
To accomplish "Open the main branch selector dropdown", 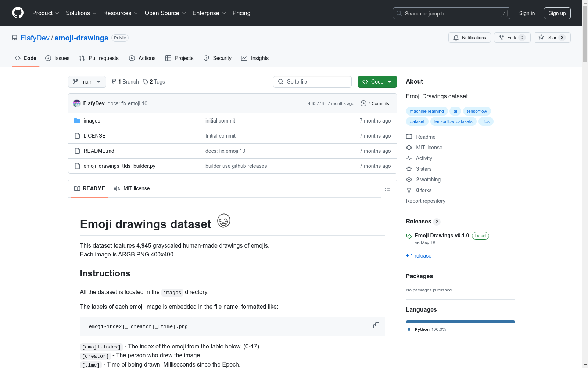I will tap(87, 82).
